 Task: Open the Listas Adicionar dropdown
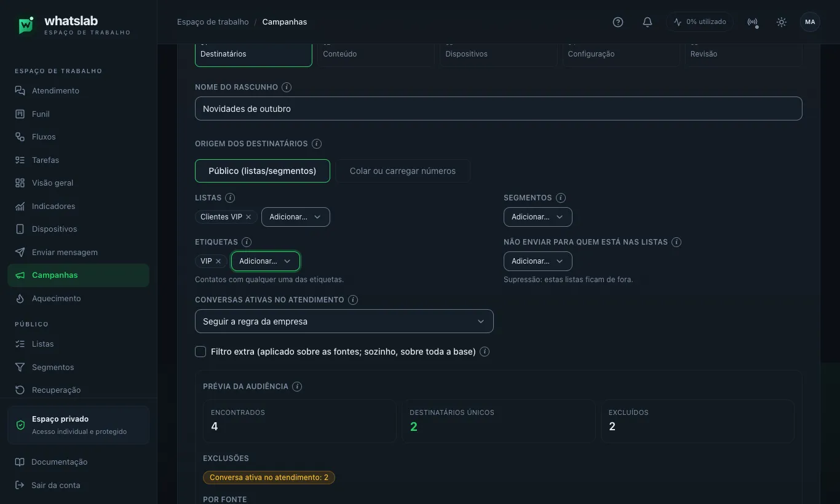(296, 217)
